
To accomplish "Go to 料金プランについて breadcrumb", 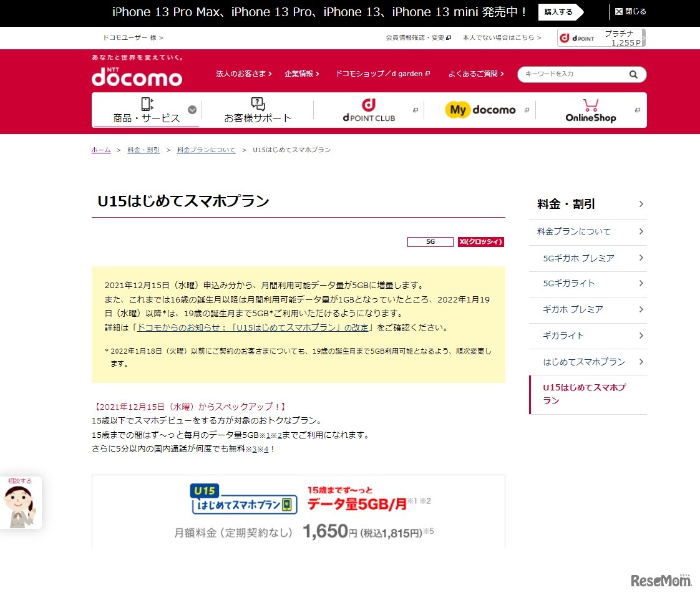I will tap(207, 150).
